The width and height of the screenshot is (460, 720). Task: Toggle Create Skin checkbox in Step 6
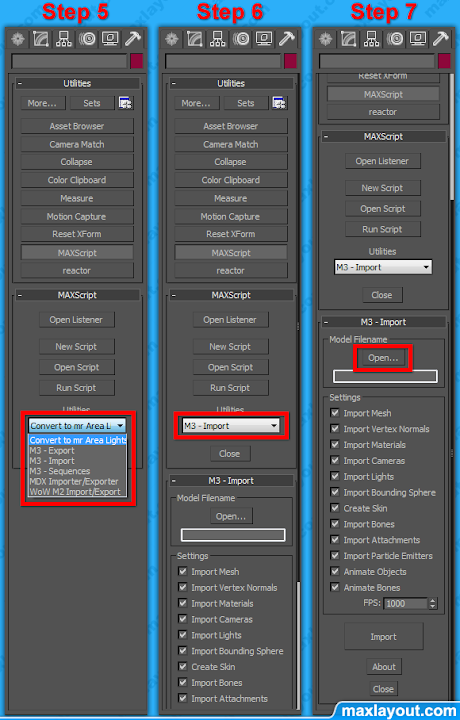tap(183, 666)
